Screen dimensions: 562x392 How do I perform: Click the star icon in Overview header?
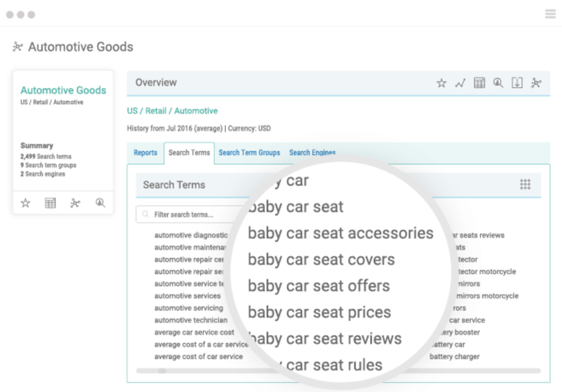441,83
